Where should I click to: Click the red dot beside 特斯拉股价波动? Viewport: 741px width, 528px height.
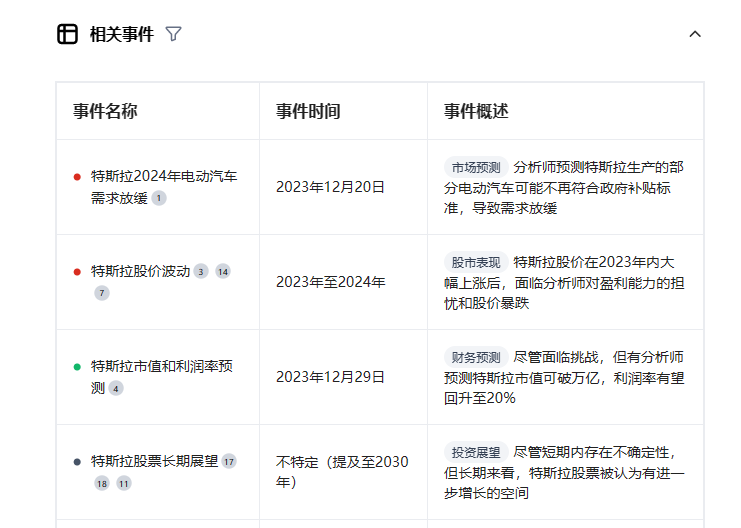[x=78, y=272]
